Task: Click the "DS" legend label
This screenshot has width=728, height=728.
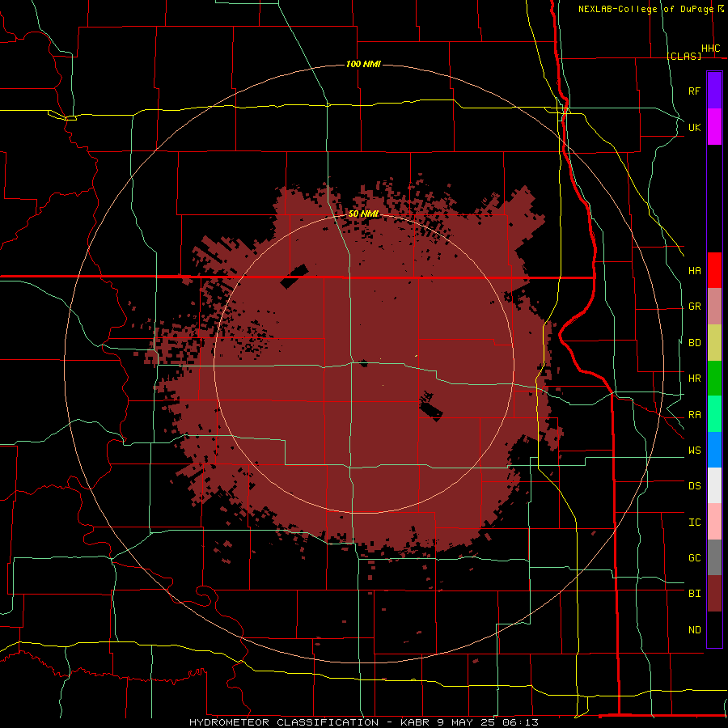Action: click(x=694, y=486)
